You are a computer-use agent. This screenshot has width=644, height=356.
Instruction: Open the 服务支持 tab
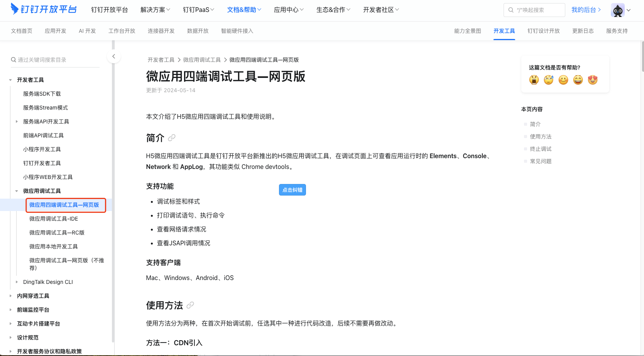point(617,31)
